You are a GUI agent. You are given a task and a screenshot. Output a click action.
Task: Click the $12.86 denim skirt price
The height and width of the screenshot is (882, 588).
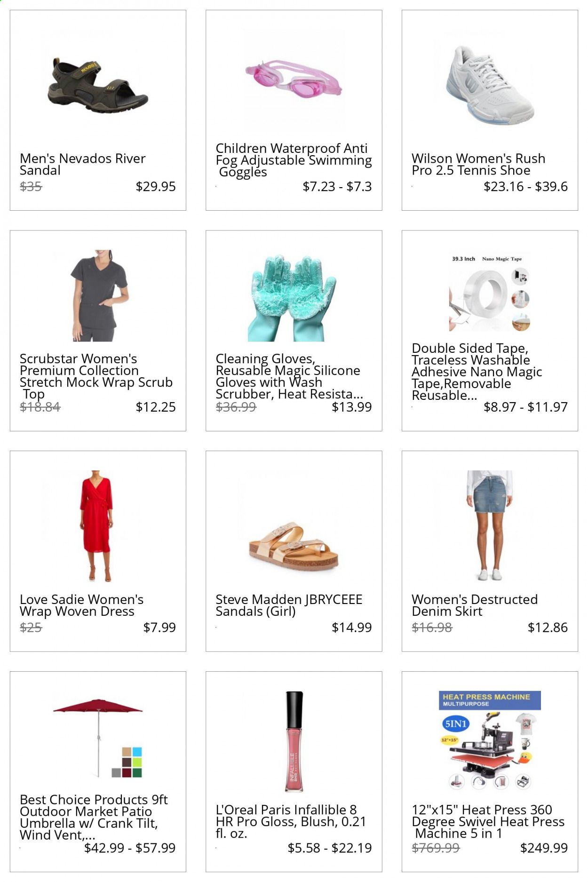pyautogui.click(x=548, y=627)
